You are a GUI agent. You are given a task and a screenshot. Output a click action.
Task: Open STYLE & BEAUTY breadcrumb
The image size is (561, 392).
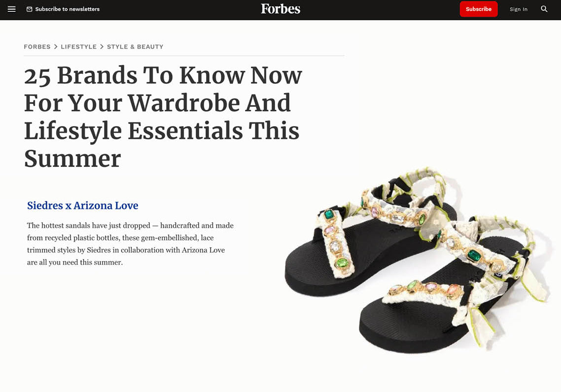[135, 47]
